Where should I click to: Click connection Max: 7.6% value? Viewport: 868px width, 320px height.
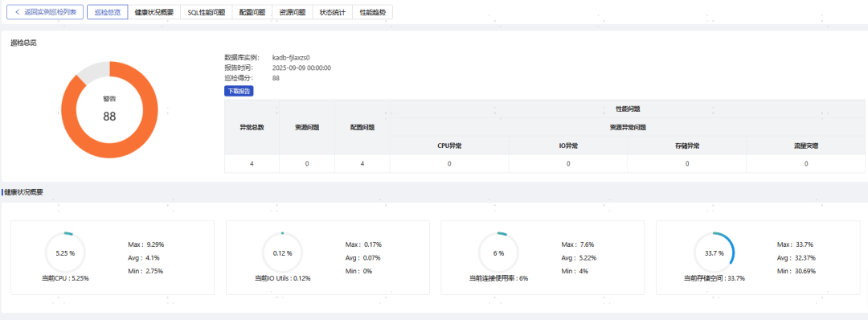click(x=577, y=244)
